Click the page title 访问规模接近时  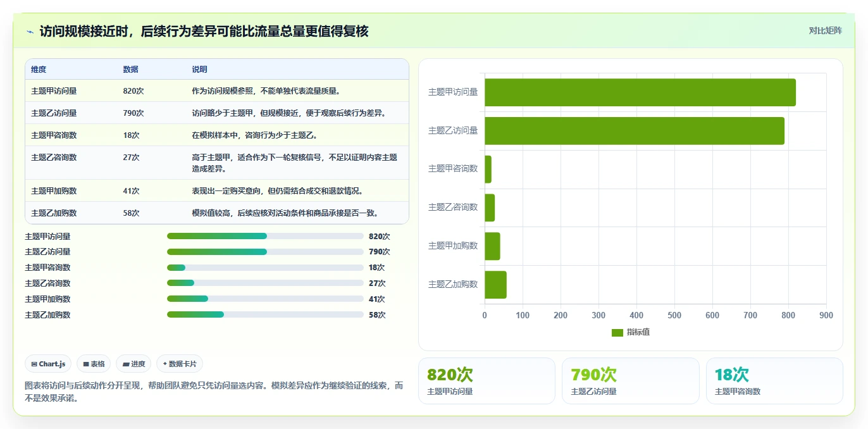click(x=204, y=31)
